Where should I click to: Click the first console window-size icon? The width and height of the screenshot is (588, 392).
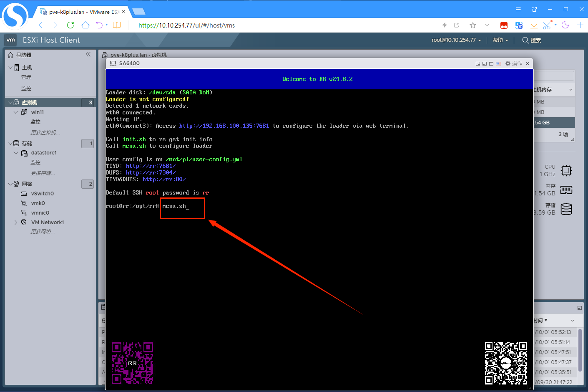click(x=478, y=63)
